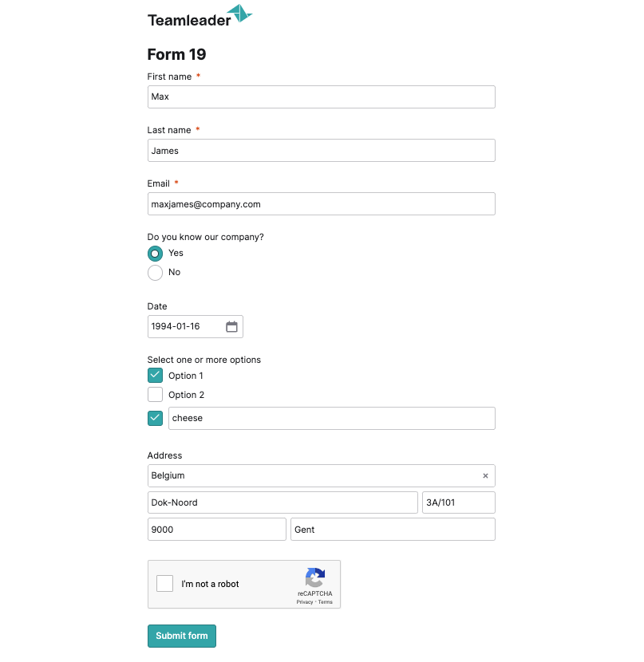Check the Option 2 checkbox
The height and width of the screenshot is (662, 644).
click(155, 395)
